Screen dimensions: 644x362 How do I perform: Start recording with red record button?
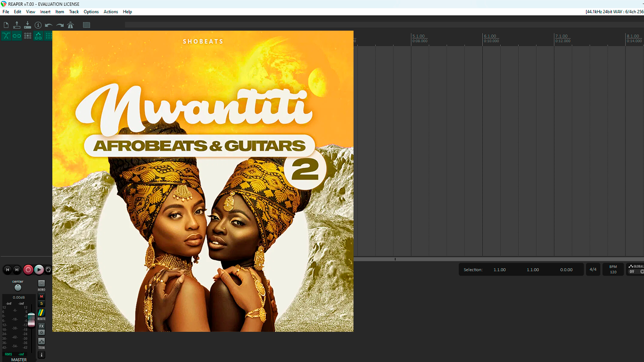pyautogui.click(x=28, y=270)
